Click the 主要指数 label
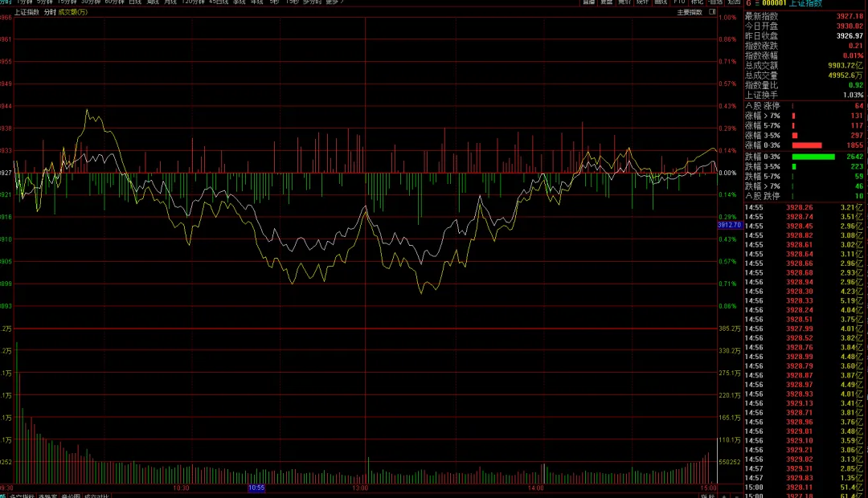 (690, 12)
